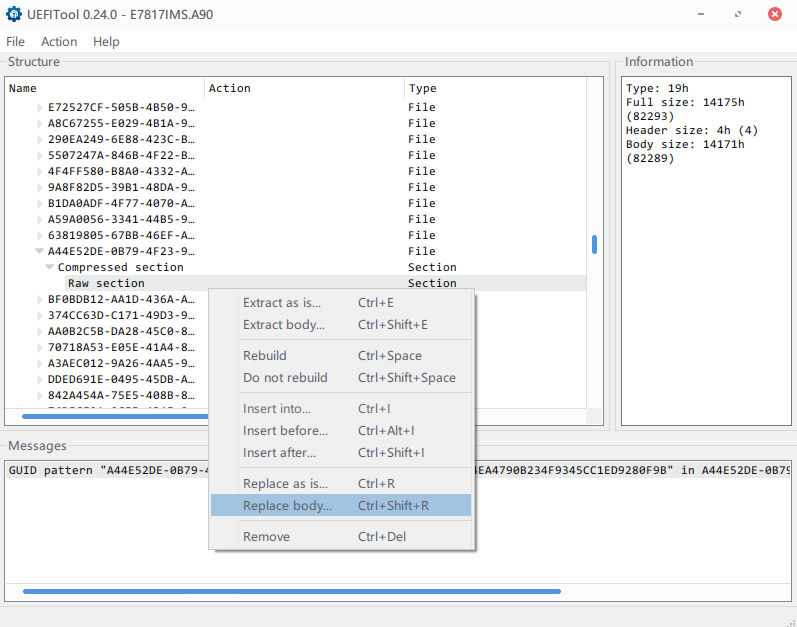Choose Extract as is option
This screenshot has height=627, width=797.
tap(282, 302)
